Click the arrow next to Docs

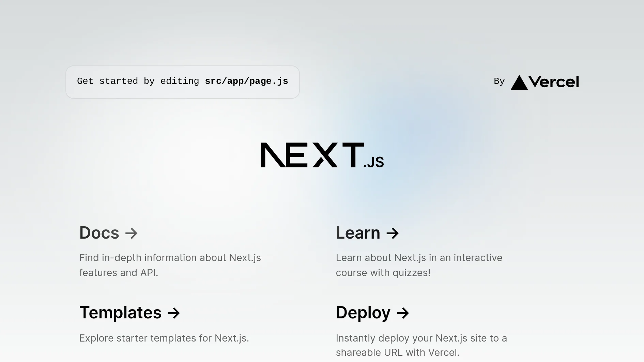pos(131,233)
